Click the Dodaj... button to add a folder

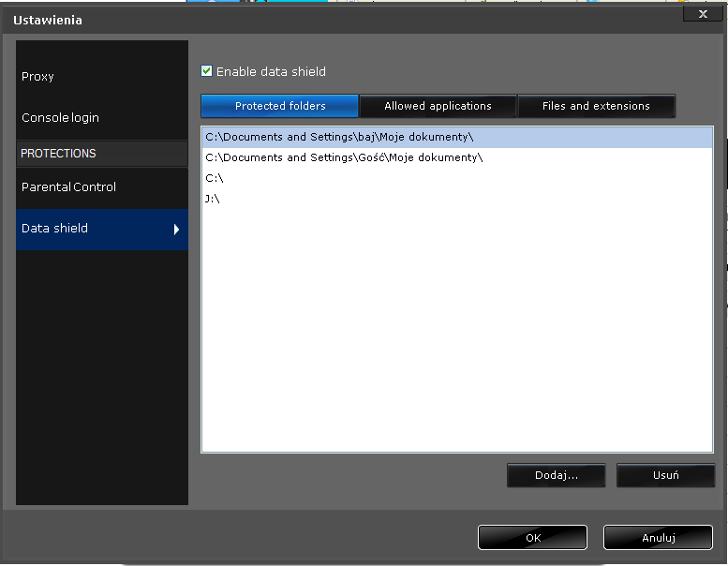point(556,475)
